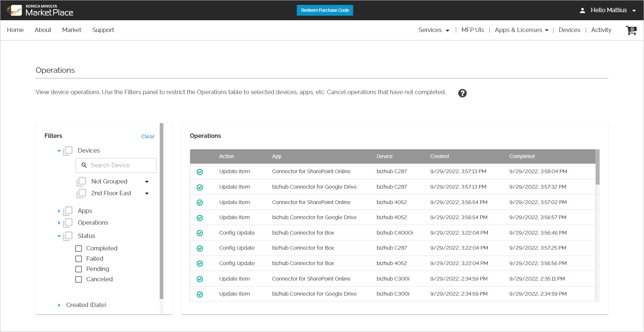Collapse the Devices filter tree
Screen dimensions: 644x332
[x=59, y=151]
